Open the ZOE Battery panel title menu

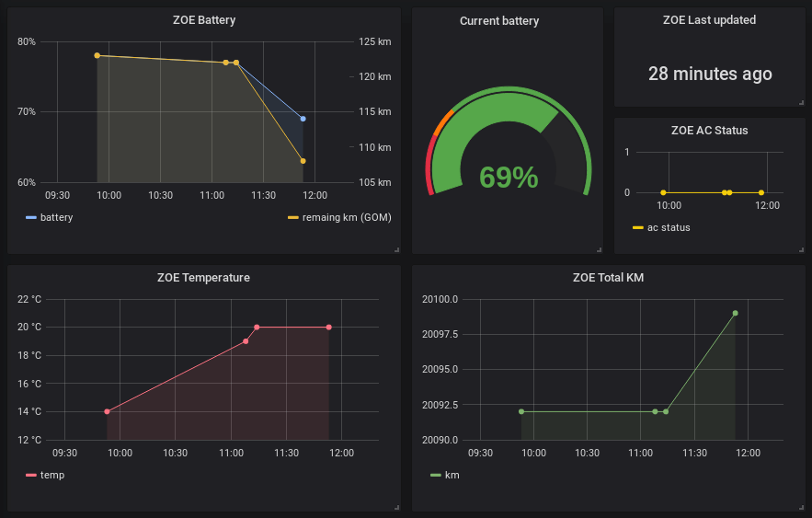coord(204,20)
